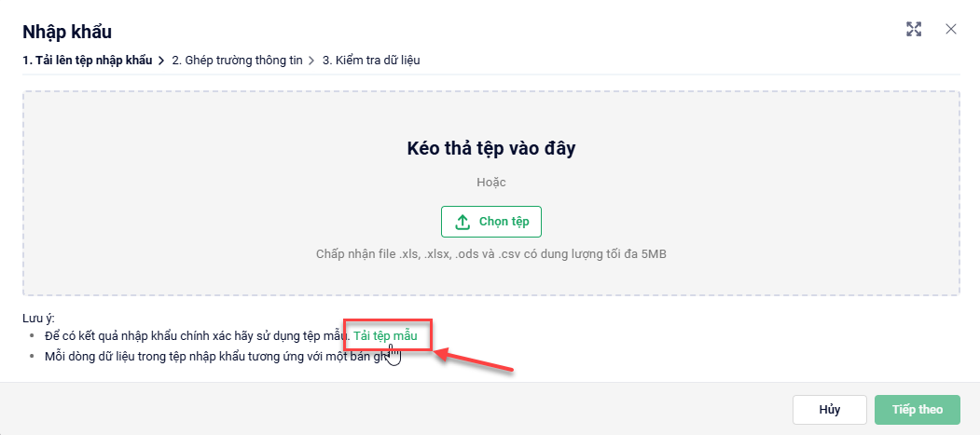Viewport: 980px width, 435px height.
Task: Download template via 'Tải tệp mẫu' link
Action: 385,335
